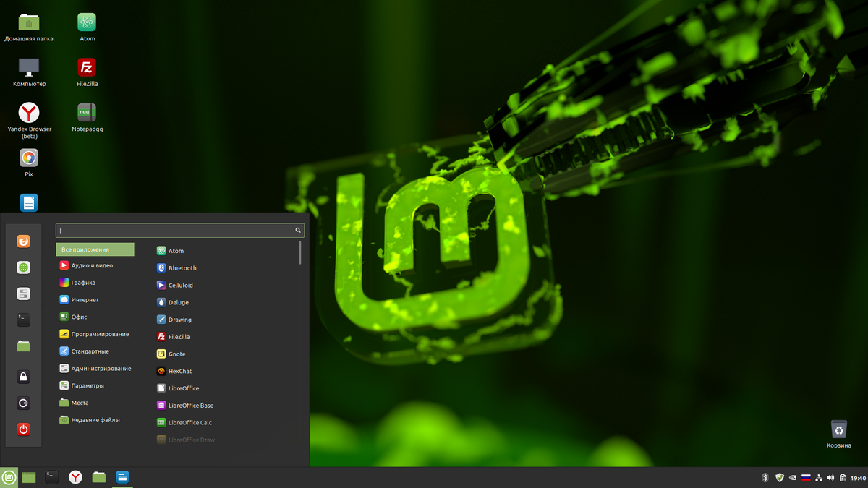
Task: Click the folder launcher right after the Mint menu button
Action: click(x=29, y=477)
